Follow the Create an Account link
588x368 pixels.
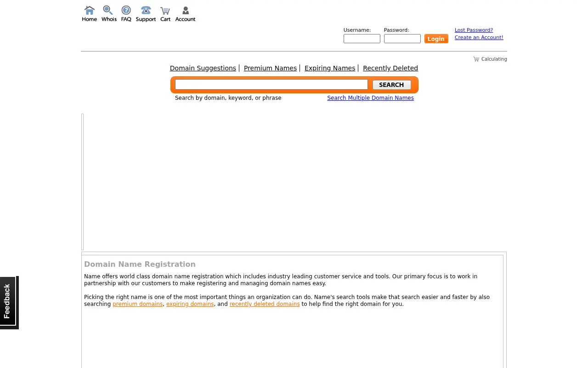click(479, 37)
